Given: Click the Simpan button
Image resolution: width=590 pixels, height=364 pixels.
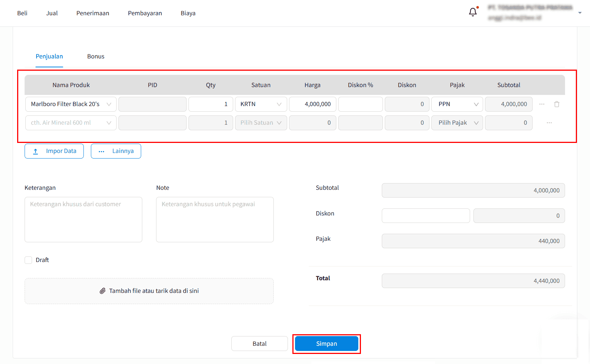Looking at the screenshot, I should [327, 344].
